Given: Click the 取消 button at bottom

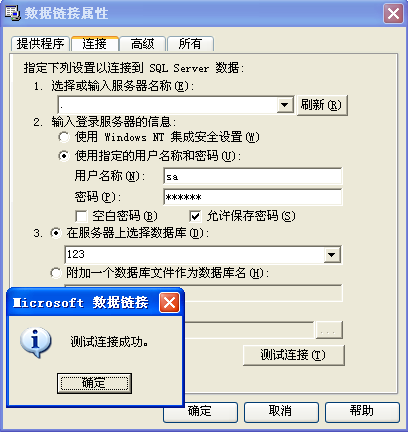Looking at the screenshot, I should click(x=281, y=412).
